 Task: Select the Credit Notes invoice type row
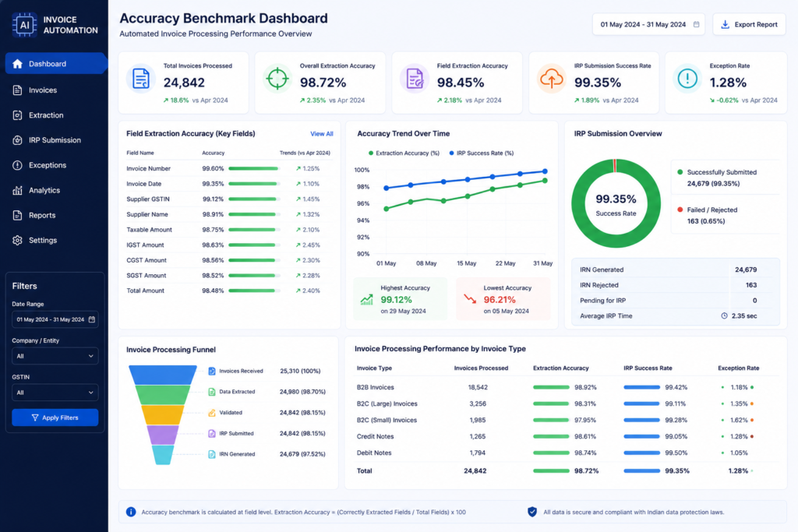[567, 436]
